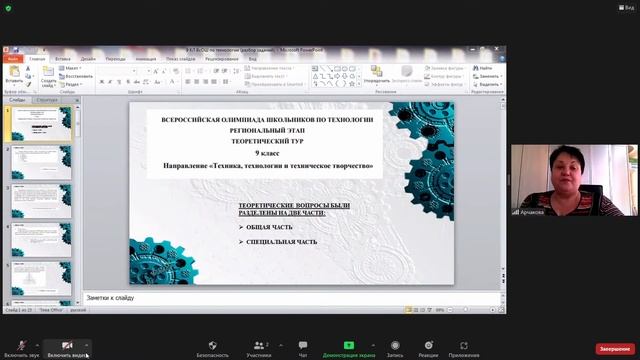
Task: Click the format painter brush icon
Action: tap(28, 84)
